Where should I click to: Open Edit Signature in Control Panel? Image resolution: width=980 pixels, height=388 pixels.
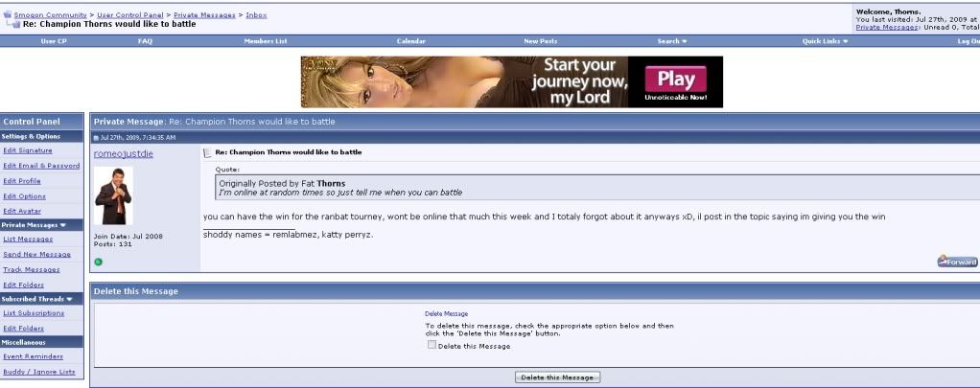point(28,150)
